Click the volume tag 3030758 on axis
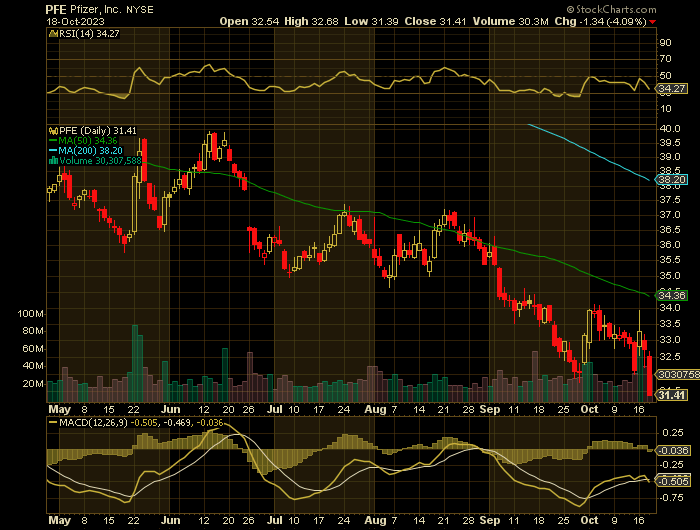This screenshot has height=530, width=700. pyautogui.click(x=678, y=374)
